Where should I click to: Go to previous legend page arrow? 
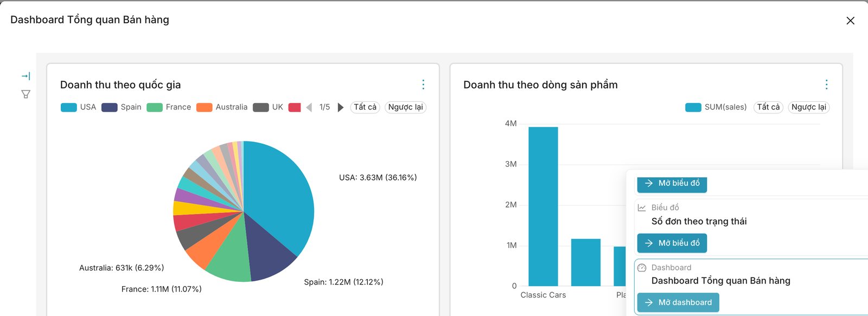(309, 107)
